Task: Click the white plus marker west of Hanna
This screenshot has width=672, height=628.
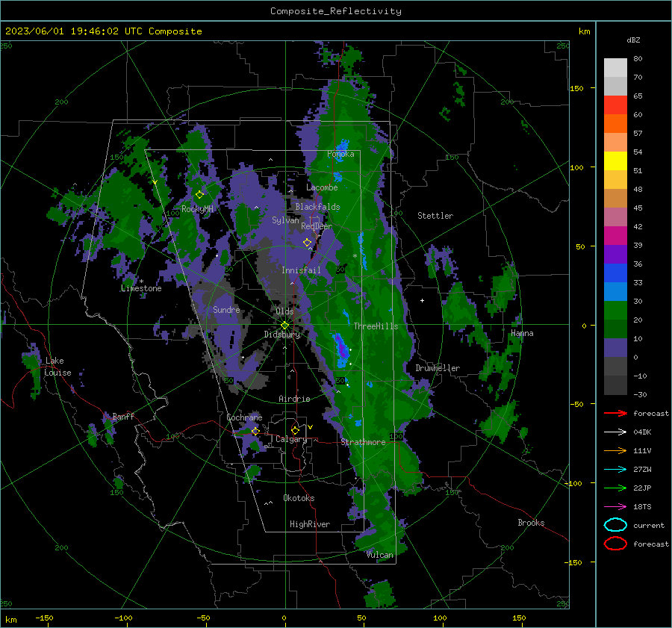Action: [x=422, y=300]
